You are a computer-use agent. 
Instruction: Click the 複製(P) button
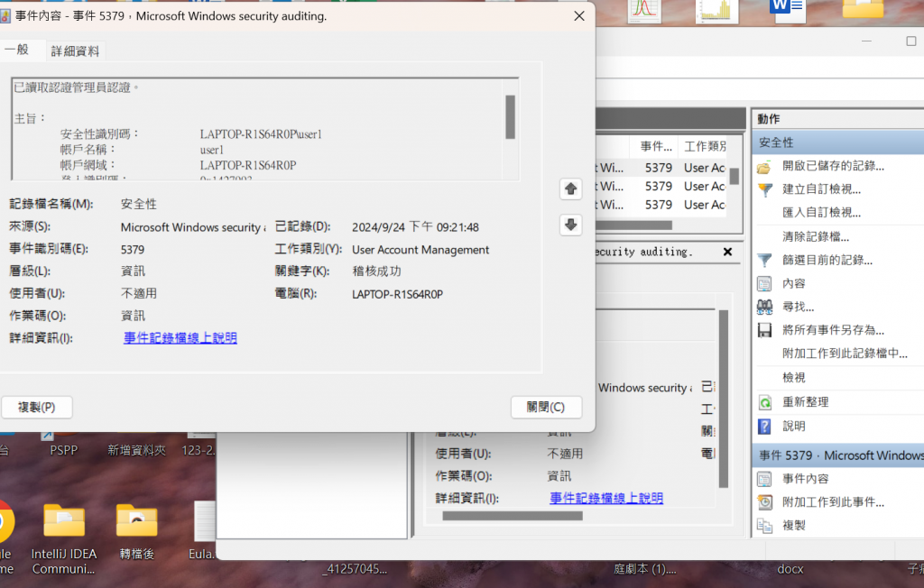coord(36,407)
